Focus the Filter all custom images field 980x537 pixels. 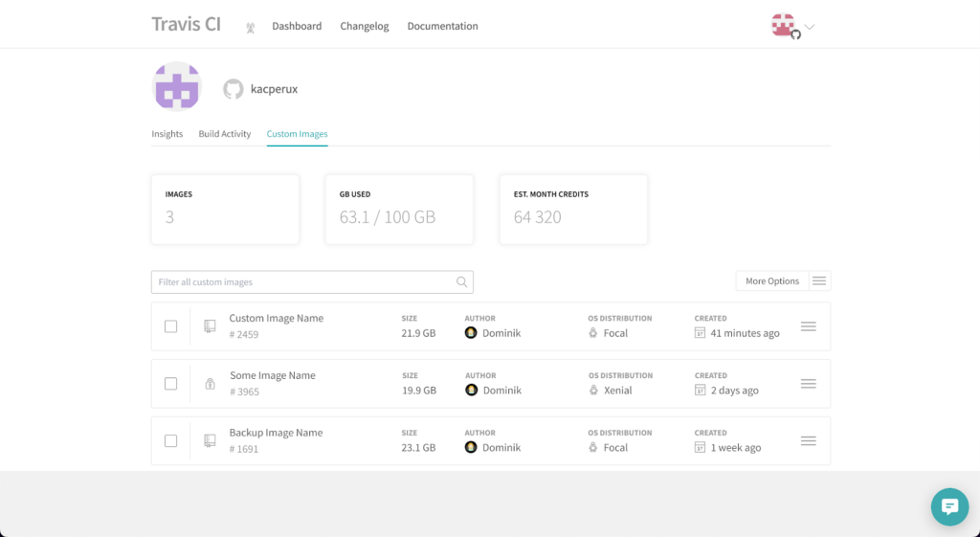tap(312, 282)
